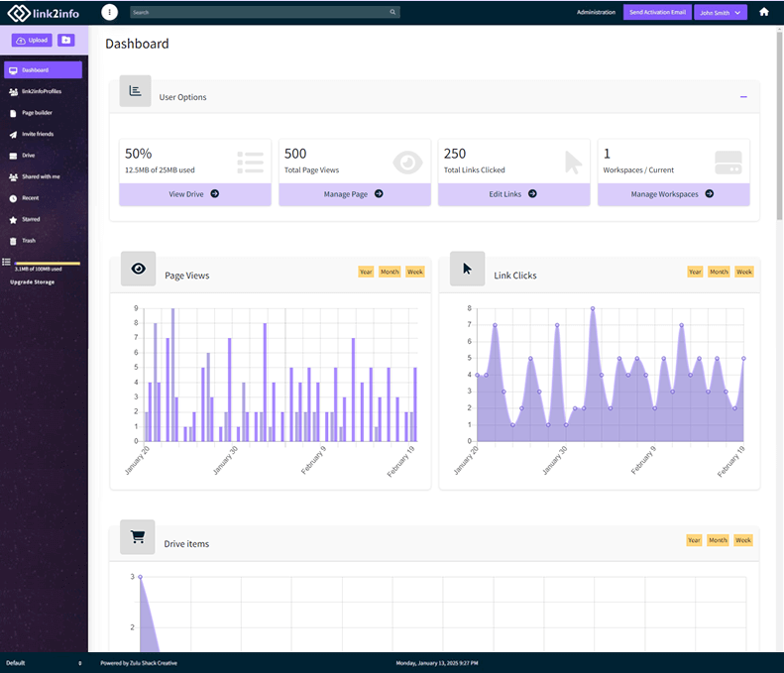The height and width of the screenshot is (673, 784).
Task: Open the Default selector in footer
Action: [44, 662]
